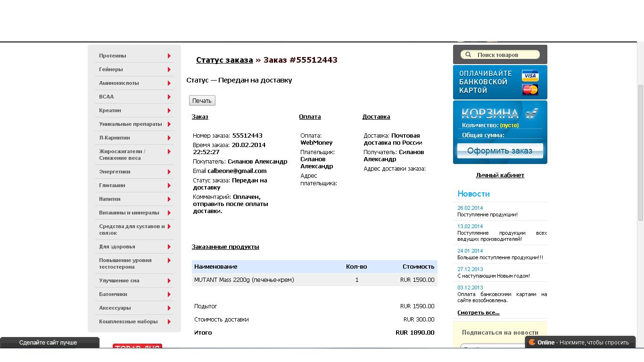Click the Кол-во column header
Screen dimensions: 644x362
pos(356,267)
